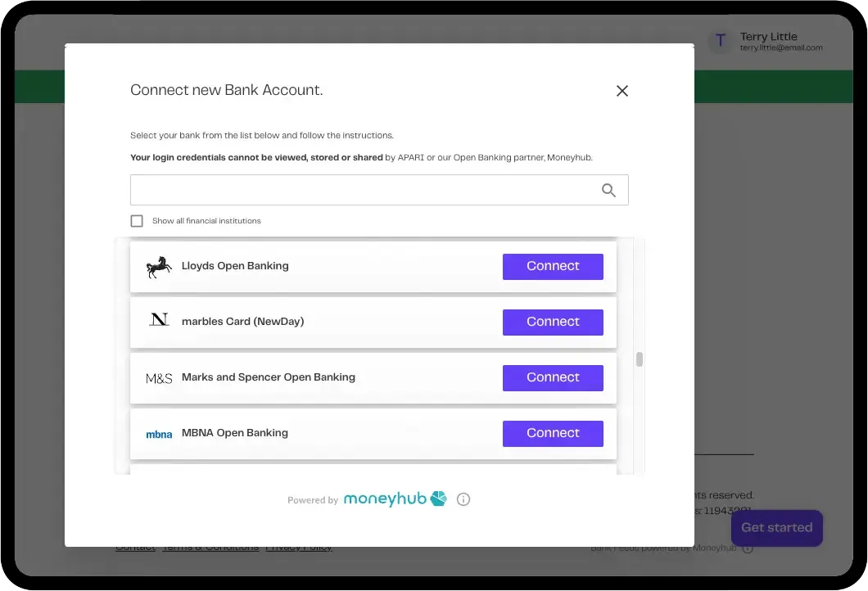The width and height of the screenshot is (868, 591).
Task: Click the Get started button
Action: point(776,528)
